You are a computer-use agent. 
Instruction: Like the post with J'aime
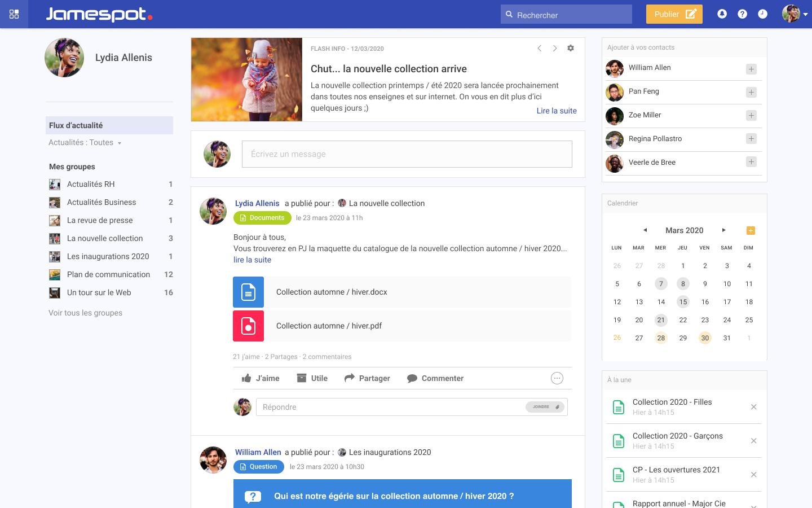click(261, 378)
